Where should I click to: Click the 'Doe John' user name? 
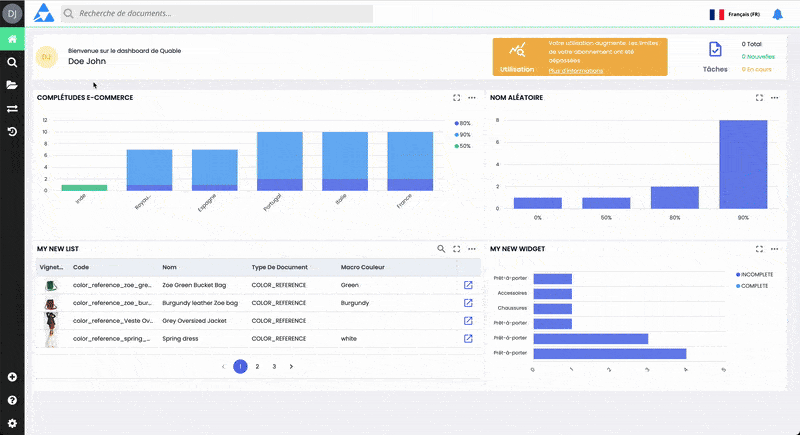point(87,61)
